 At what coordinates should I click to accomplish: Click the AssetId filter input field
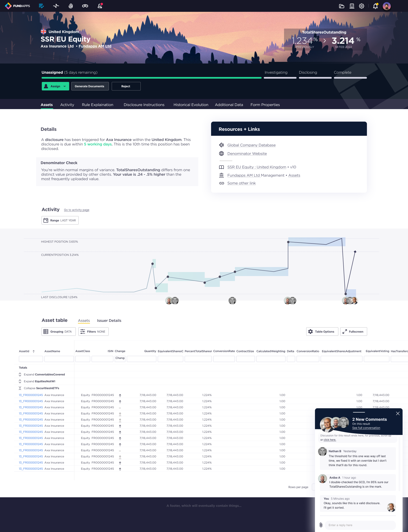[31, 359]
